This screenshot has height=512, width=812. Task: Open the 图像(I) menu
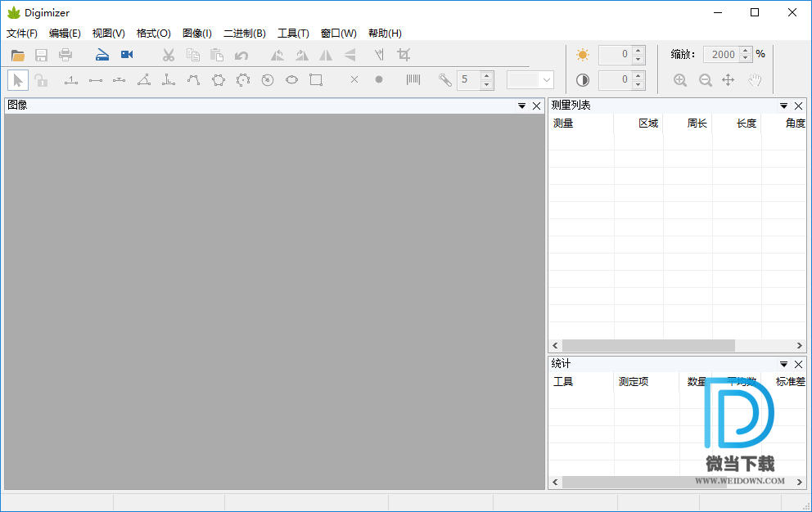click(x=196, y=34)
